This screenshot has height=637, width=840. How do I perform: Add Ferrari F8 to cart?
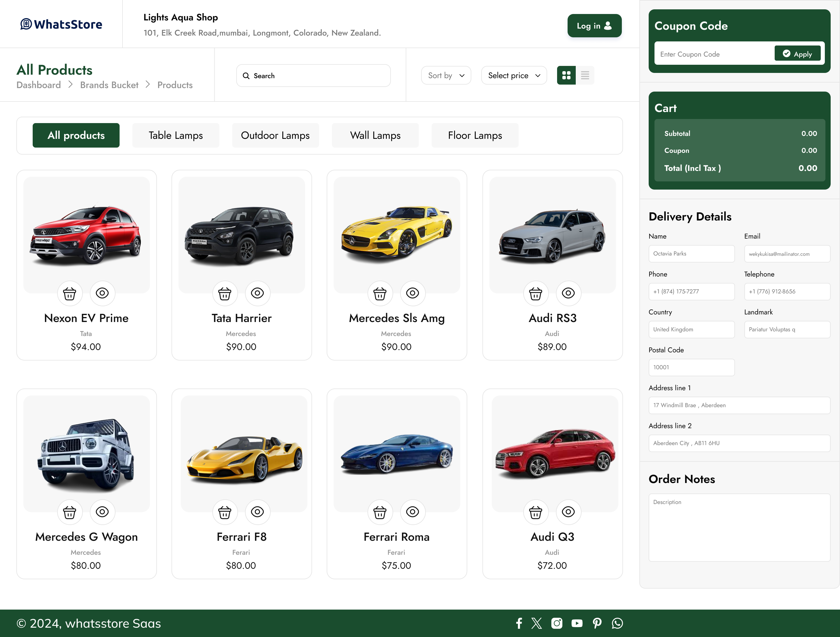coord(225,512)
